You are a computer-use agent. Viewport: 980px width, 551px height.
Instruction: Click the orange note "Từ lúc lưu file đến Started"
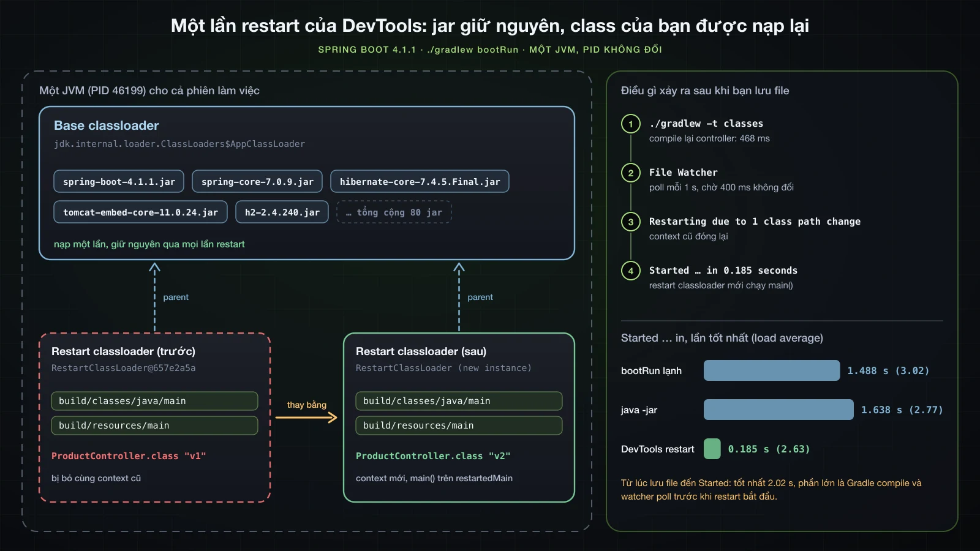click(771, 490)
